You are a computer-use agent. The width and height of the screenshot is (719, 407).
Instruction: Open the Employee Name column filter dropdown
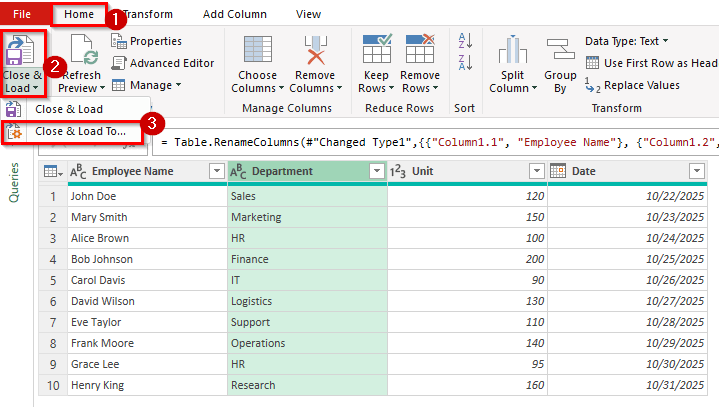216,171
